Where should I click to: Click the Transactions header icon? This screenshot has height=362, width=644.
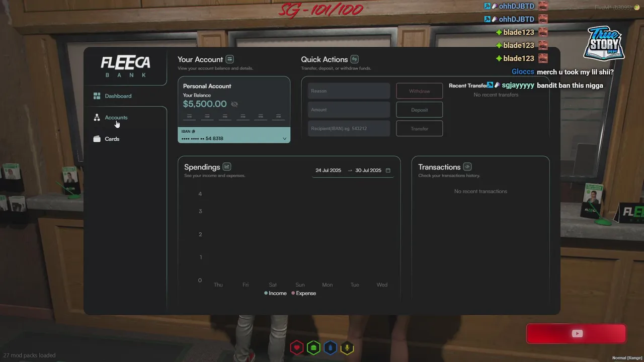pyautogui.click(x=467, y=167)
